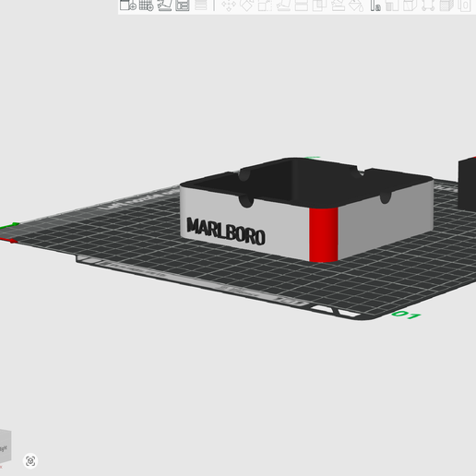Click the toolbar icon right of Text tool
The width and height of the screenshot is (476, 476).
(x=392, y=6)
